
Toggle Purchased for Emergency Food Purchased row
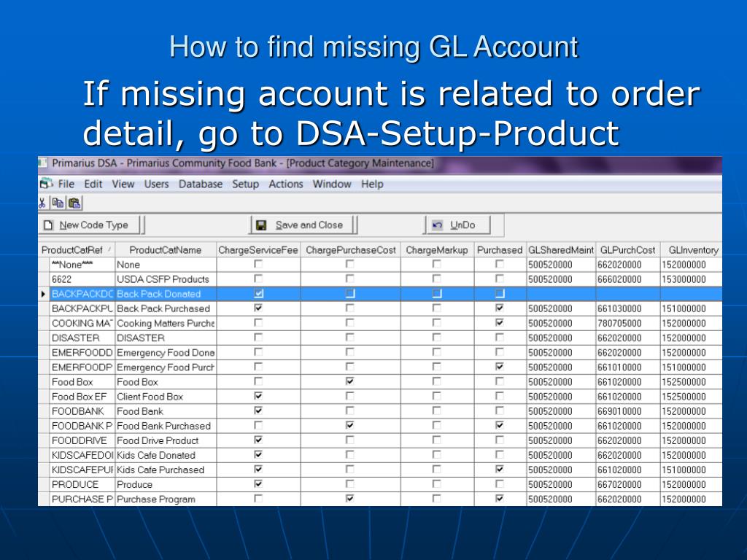499,367
